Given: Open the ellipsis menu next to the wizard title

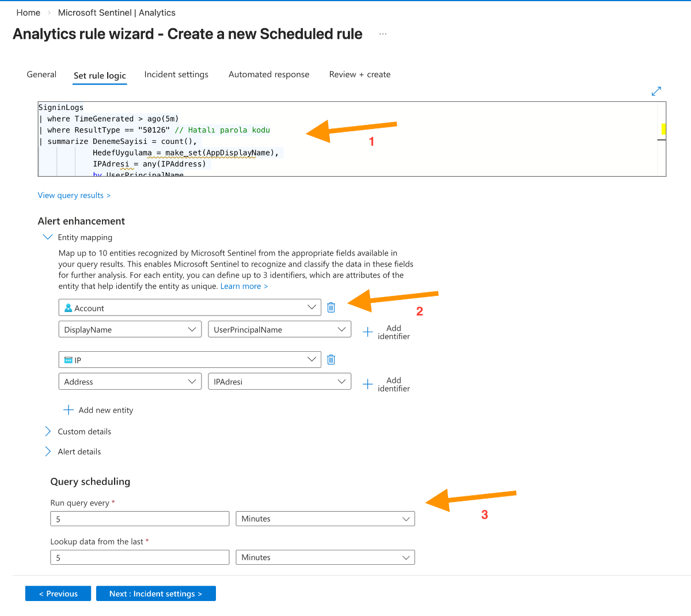Looking at the screenshot, I should [x=383, y=34].
